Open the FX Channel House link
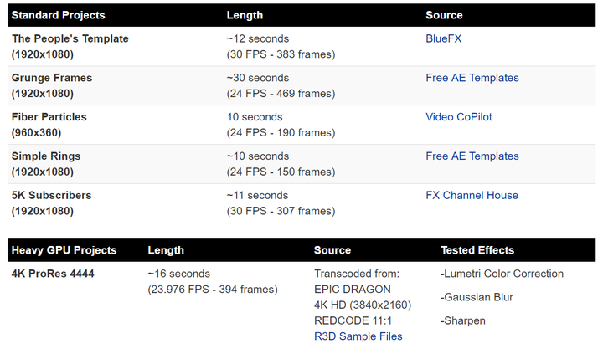 [x=472, y=196]
